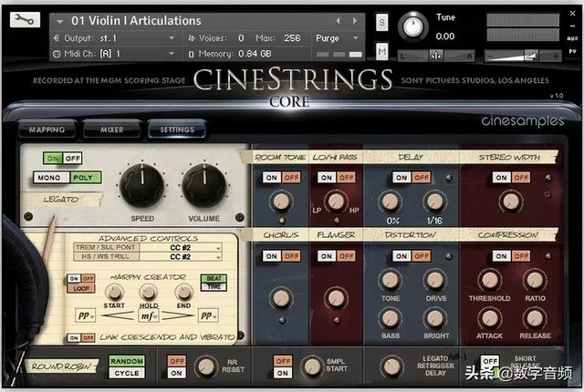The width and height of the screenshot is (584, 392).
Task: Turn Flanger effect ON
Action: coord(327,256)
